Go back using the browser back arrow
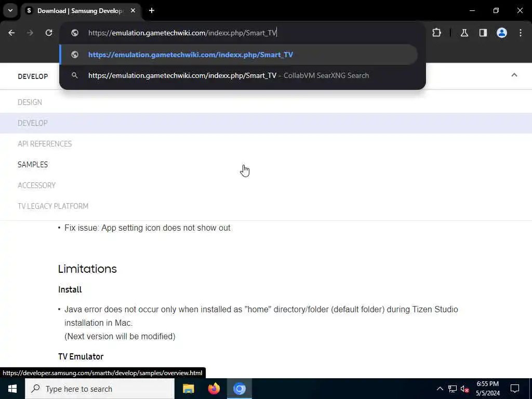Screen dimensions: 532x399 pos(11,33)
